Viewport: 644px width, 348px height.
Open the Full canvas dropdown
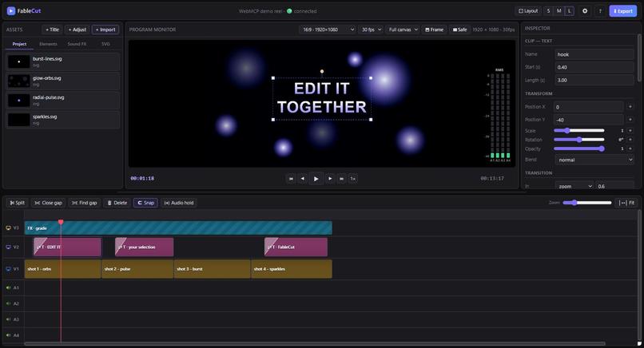pyautogui.click(x=403, y=30)
